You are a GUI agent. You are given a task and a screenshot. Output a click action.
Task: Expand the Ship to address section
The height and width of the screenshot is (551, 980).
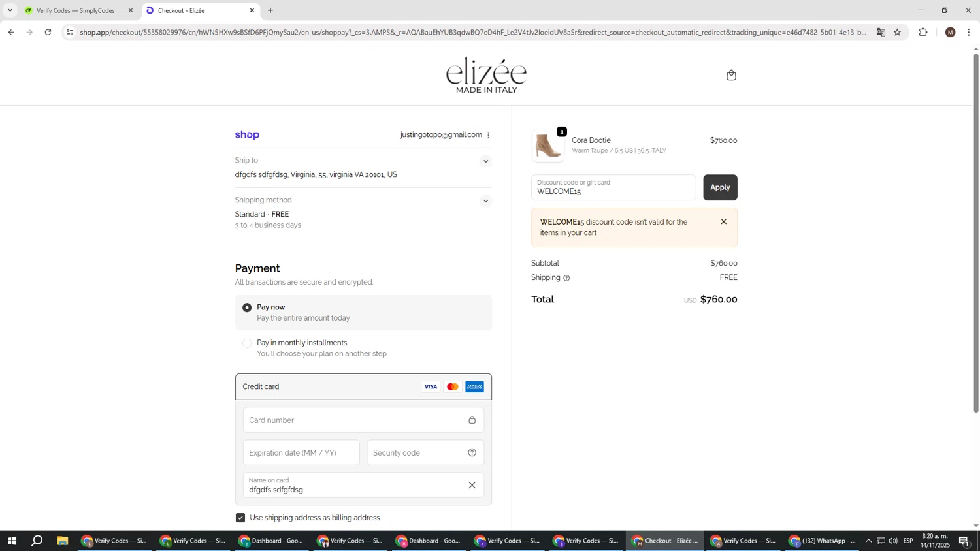(x=485, y=161)
